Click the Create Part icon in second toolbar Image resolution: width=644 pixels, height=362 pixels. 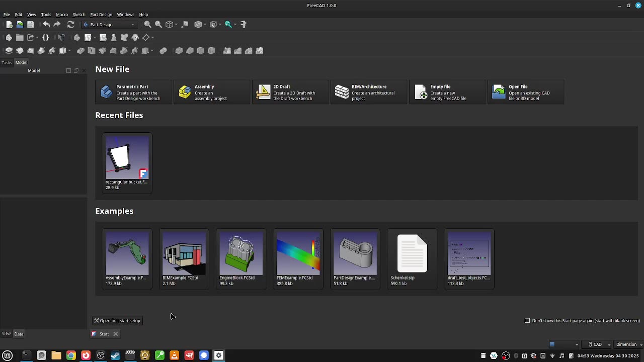(9, 38)
